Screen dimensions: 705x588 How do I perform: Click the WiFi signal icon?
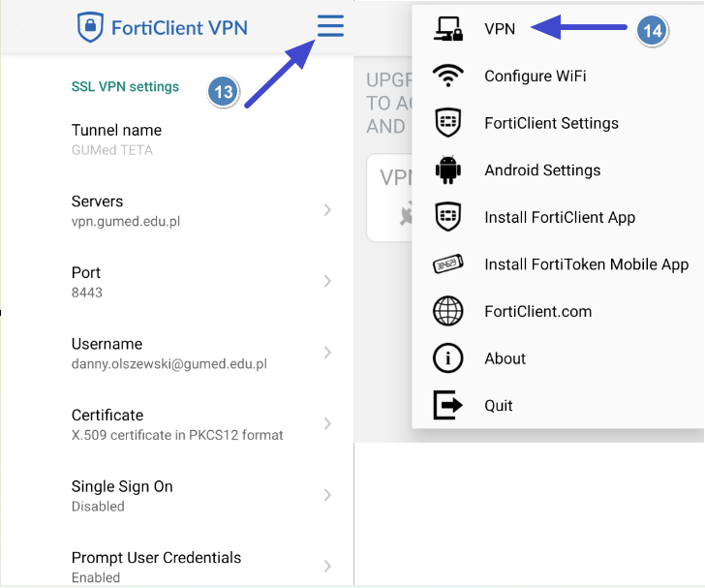pyautogui.click(x=447, y=76)
